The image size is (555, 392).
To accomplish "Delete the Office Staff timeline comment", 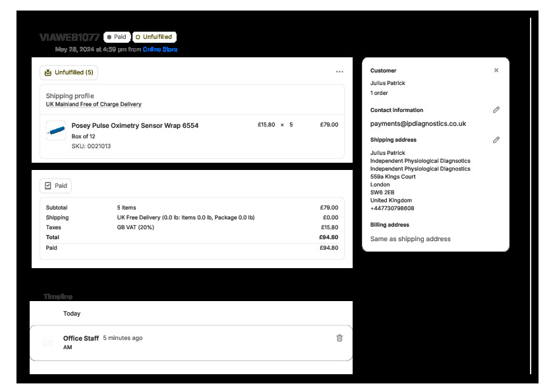I will coord(339,338).
